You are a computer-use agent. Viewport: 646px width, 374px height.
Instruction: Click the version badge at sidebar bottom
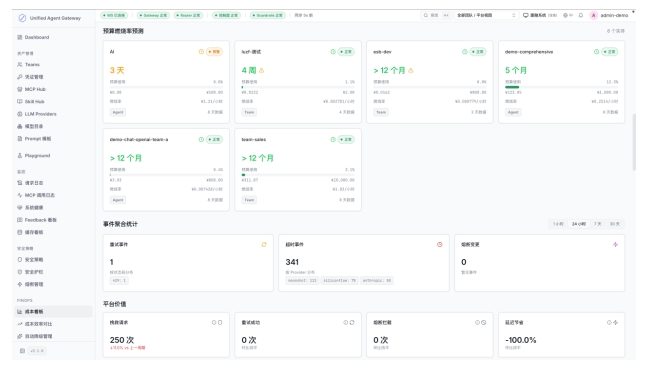(x=37, y=351)
